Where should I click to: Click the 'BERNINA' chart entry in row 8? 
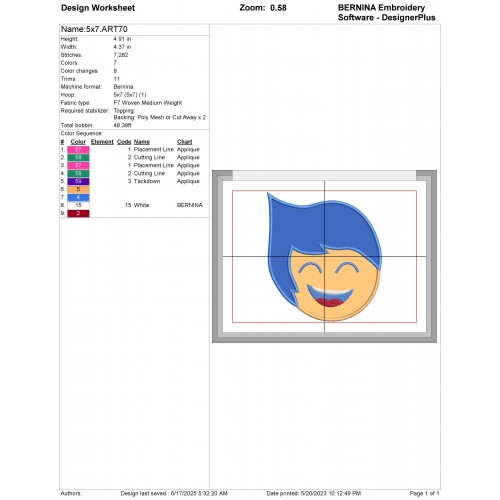pyautogui.click(x=190, y=205)
